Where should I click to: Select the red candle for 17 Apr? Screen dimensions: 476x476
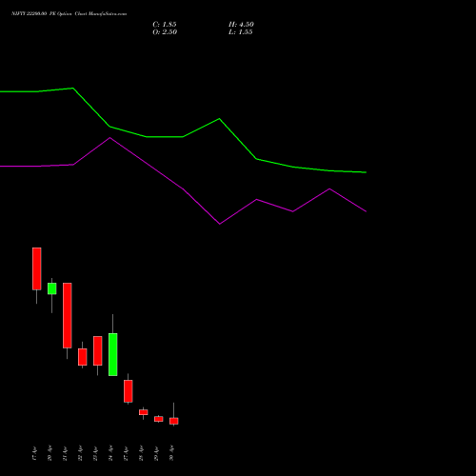tap(37, 268)
